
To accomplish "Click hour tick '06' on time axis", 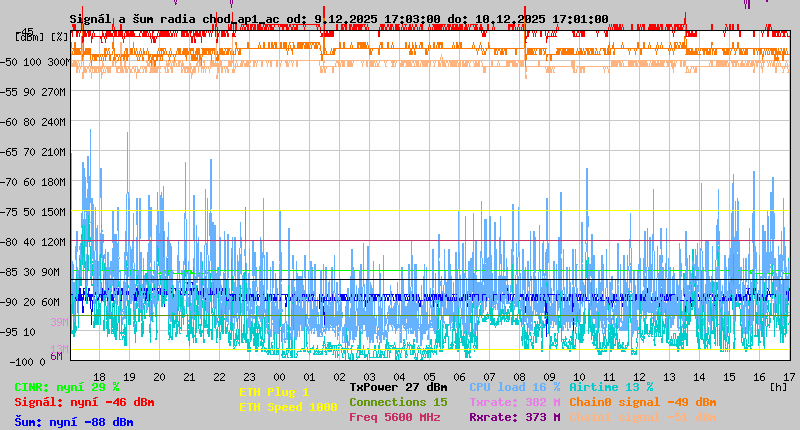I will pyautogui.click(x=460, y=377).
